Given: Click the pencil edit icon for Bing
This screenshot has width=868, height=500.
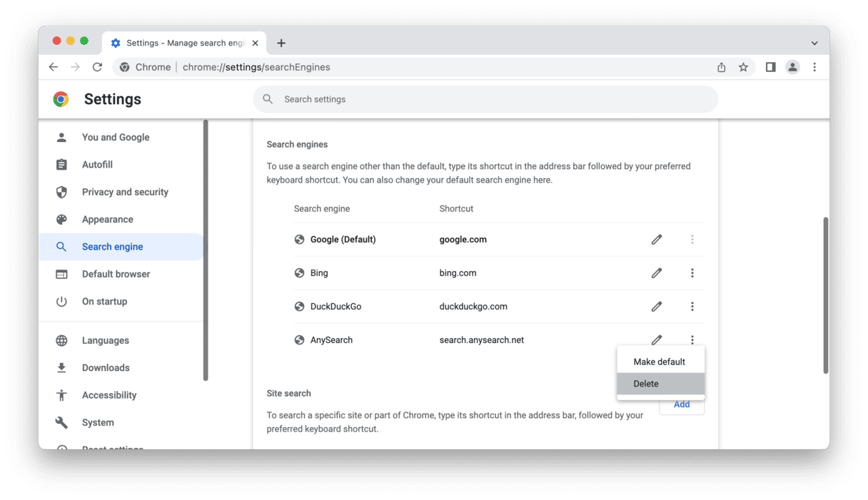Looking at the screenshot, I should pyautogui.click(x=656, y=273).
